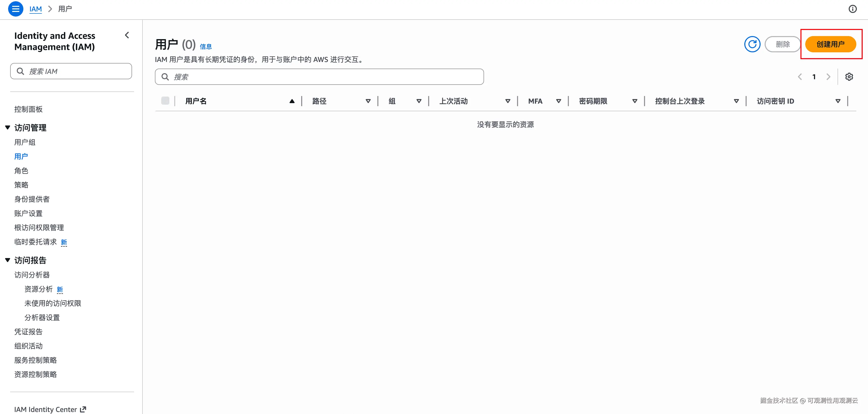Refresh the users list

click(752, 44)
